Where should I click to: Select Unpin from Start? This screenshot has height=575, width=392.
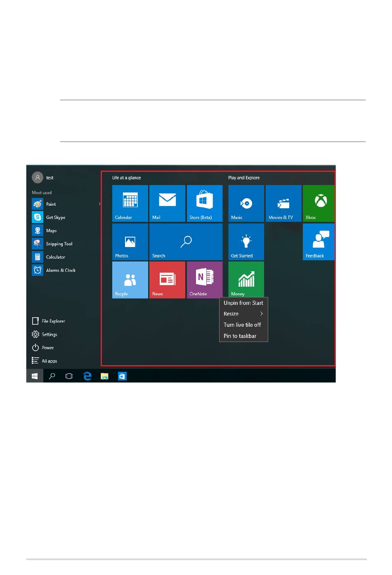[243, 303]
